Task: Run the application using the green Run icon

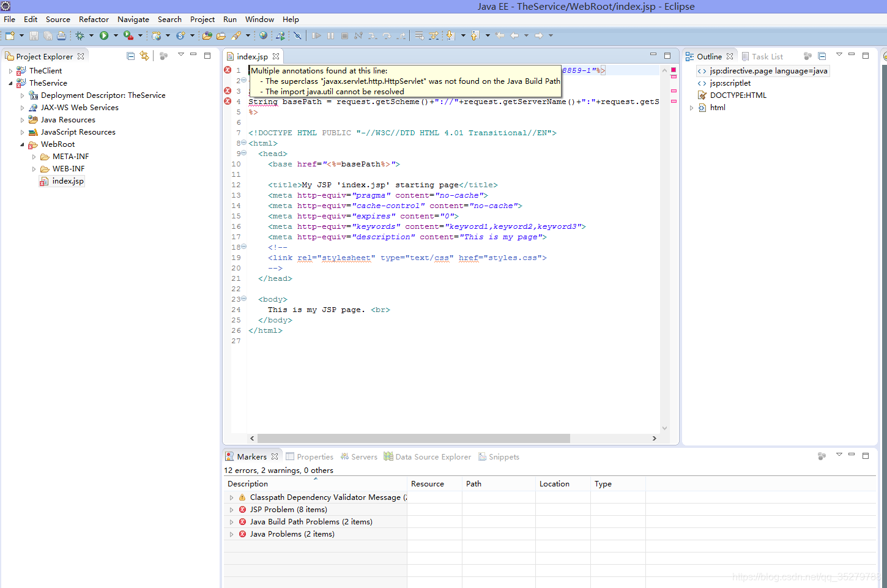Action: coord(103,35)
